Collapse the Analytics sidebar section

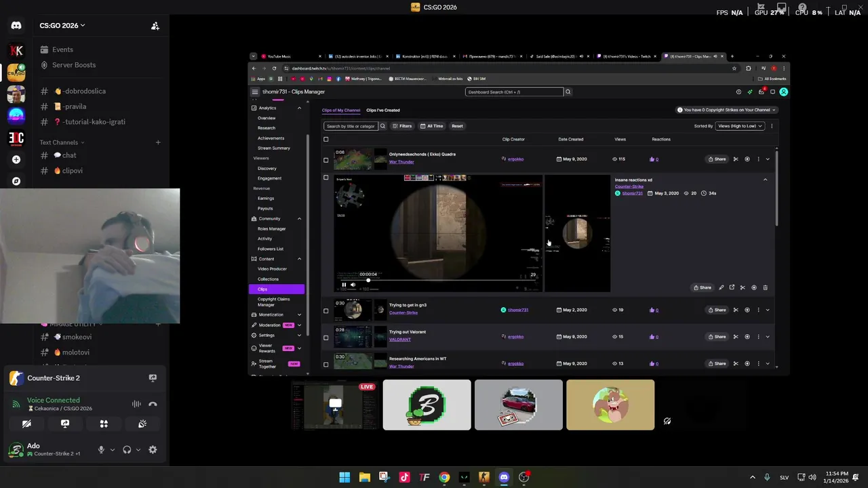[299, 108]
